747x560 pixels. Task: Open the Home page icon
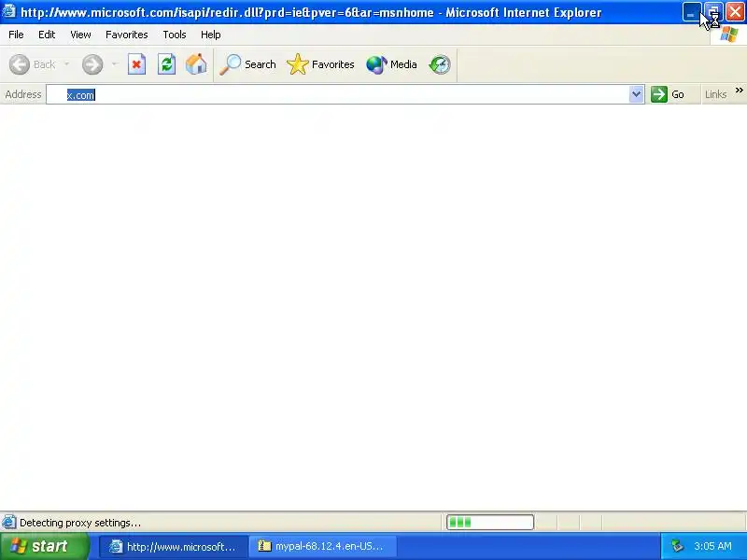(196, 64)
